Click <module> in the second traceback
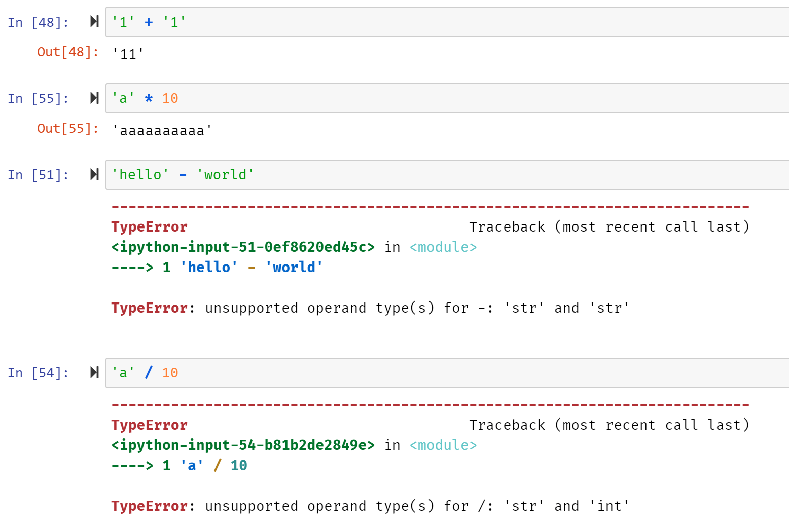This screenshot has height=532, width=789. coord(443,445)
